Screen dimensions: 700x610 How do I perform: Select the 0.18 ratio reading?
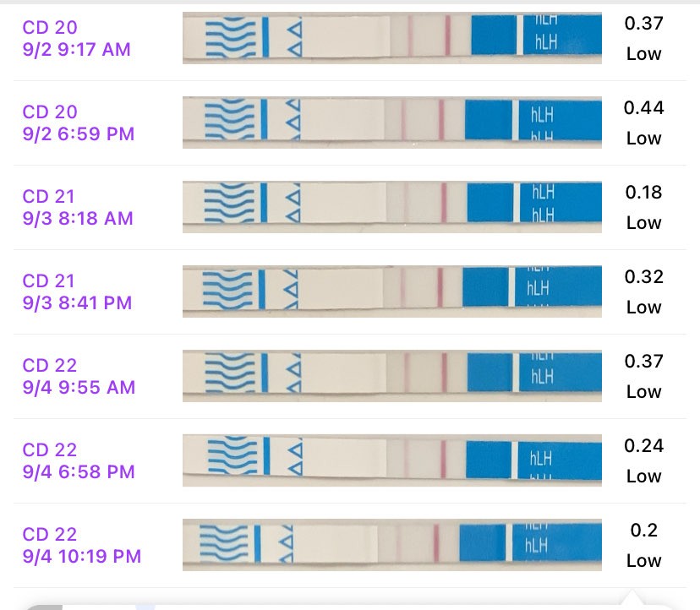pos(643,192)
